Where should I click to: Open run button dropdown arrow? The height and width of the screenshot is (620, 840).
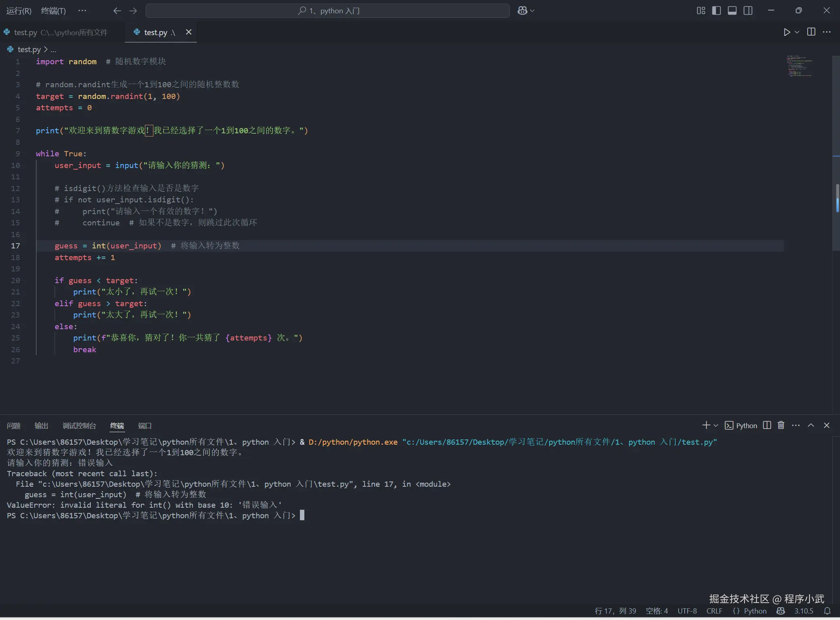[797, 32]
